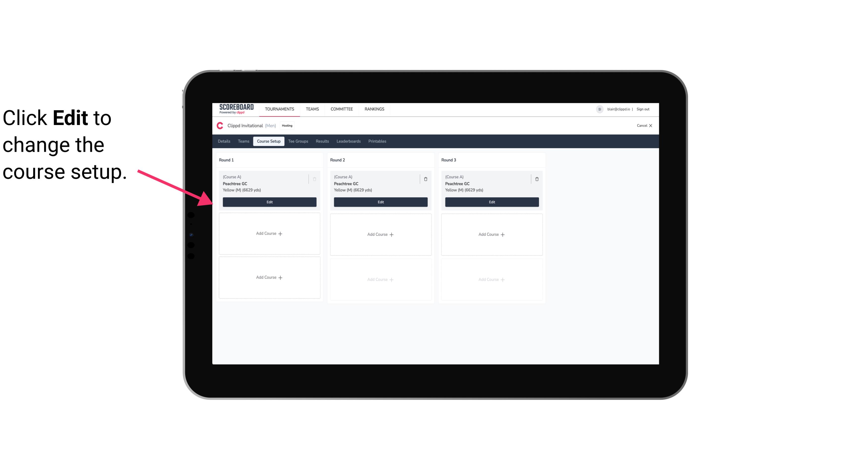Viewport: 868px width, 467px height.
Task: Click Add Course for Round 1
Action: click(269, 234)
